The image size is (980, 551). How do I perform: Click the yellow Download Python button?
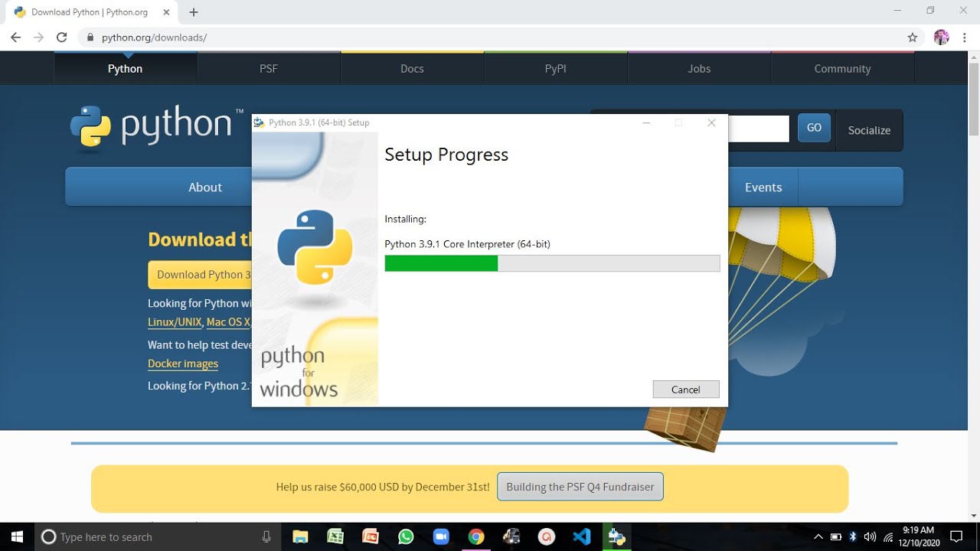point(201,275)
